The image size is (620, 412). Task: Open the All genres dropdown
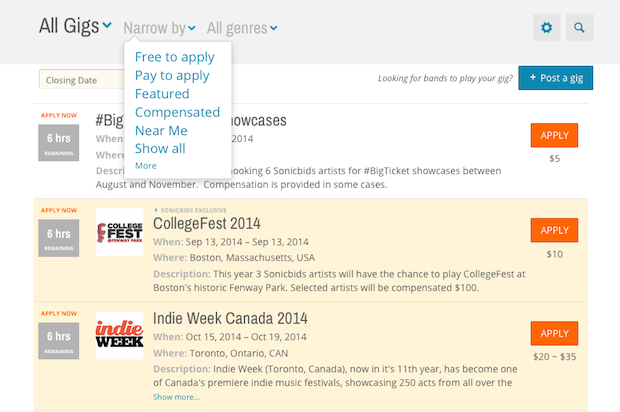(x=242, y=28)
